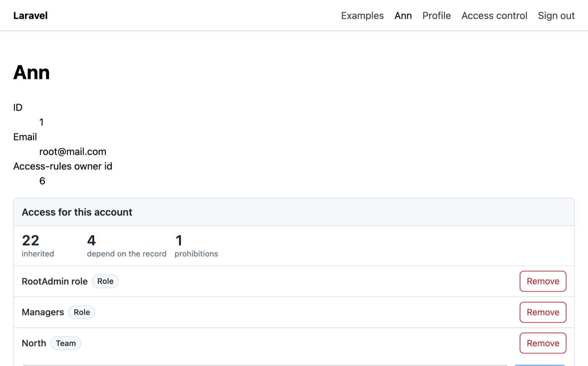Click the Role badge beside RootAdmin role

(x=105, y=281)
